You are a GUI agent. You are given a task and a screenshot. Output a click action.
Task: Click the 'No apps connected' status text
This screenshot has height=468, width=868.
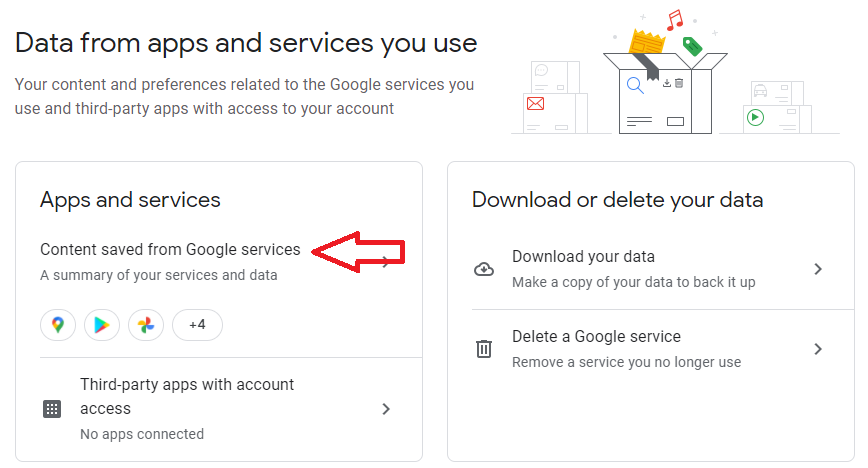(x=142, y=434)
